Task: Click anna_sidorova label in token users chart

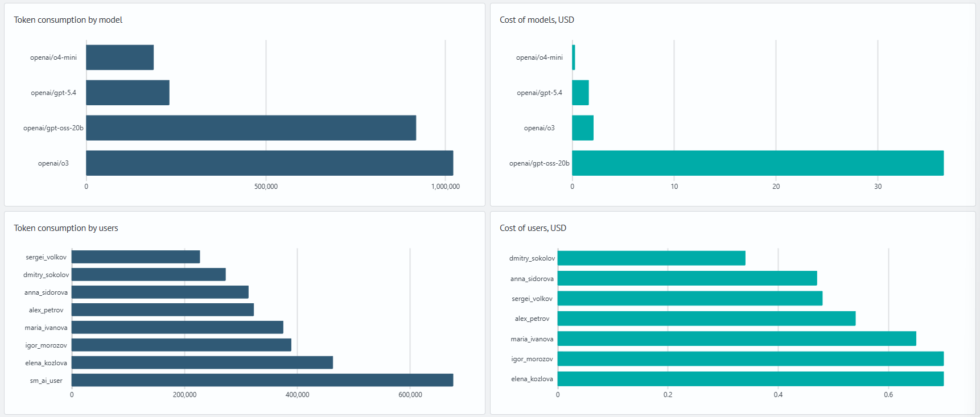Action: 46,292
